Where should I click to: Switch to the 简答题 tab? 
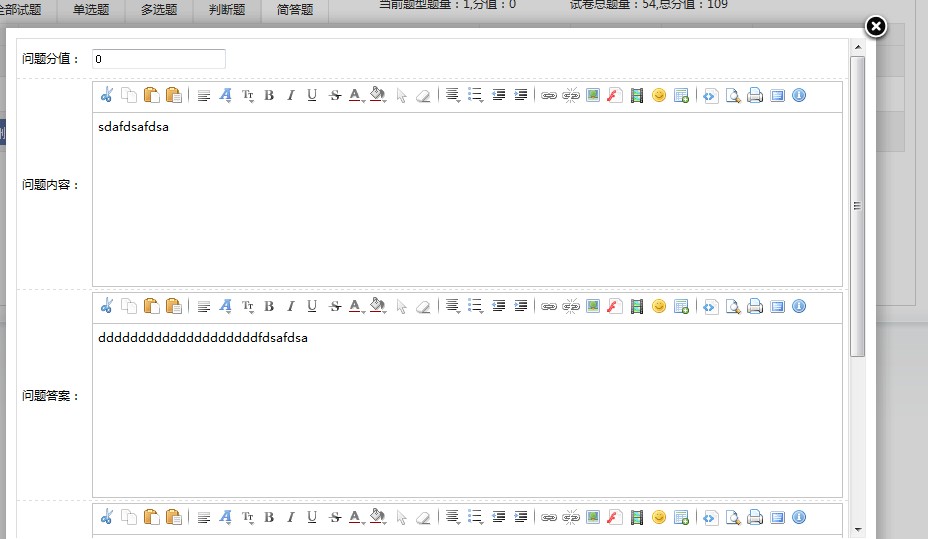pos(295,9)
